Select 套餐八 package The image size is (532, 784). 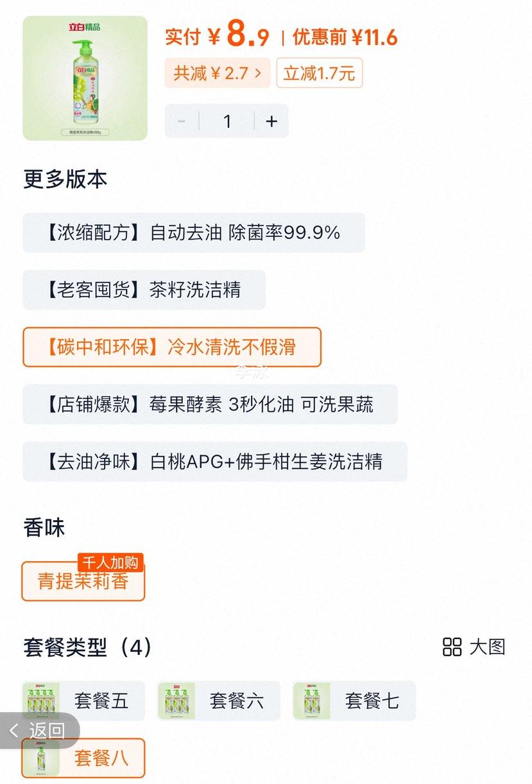(83, 758)
